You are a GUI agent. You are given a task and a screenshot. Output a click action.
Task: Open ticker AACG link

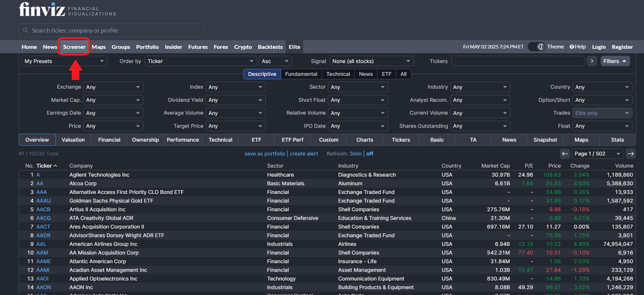pos(44,218)
